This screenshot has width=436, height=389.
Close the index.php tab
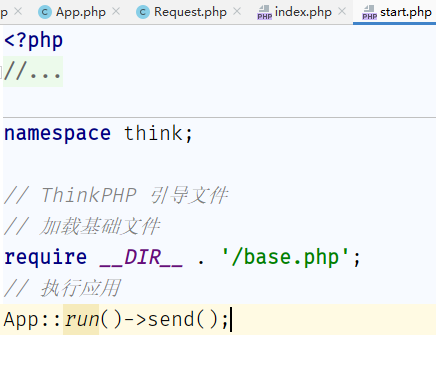click(x=342, y=12)
